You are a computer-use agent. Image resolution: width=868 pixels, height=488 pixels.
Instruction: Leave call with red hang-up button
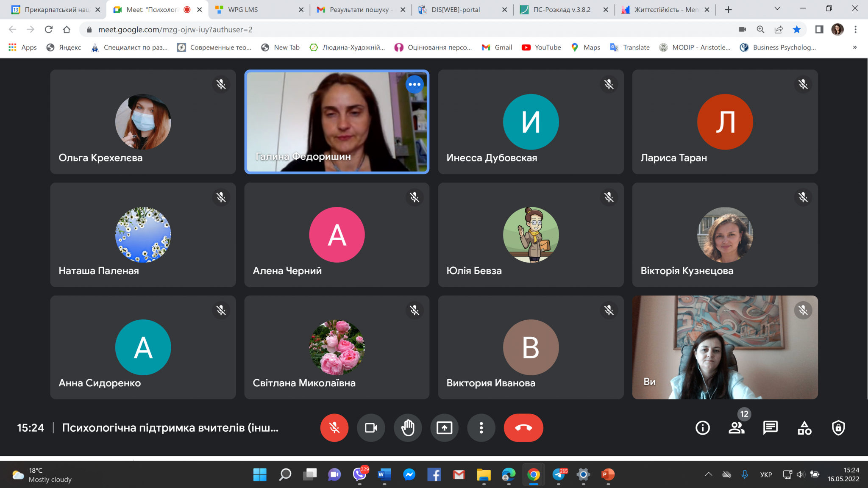(x=523, y=428)
